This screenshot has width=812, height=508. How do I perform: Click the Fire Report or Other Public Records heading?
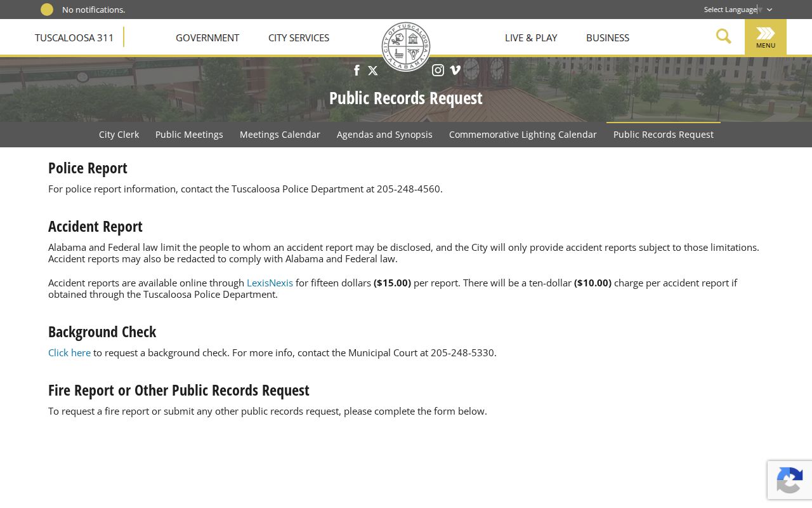pyautogui.click(x=179, y=391)
